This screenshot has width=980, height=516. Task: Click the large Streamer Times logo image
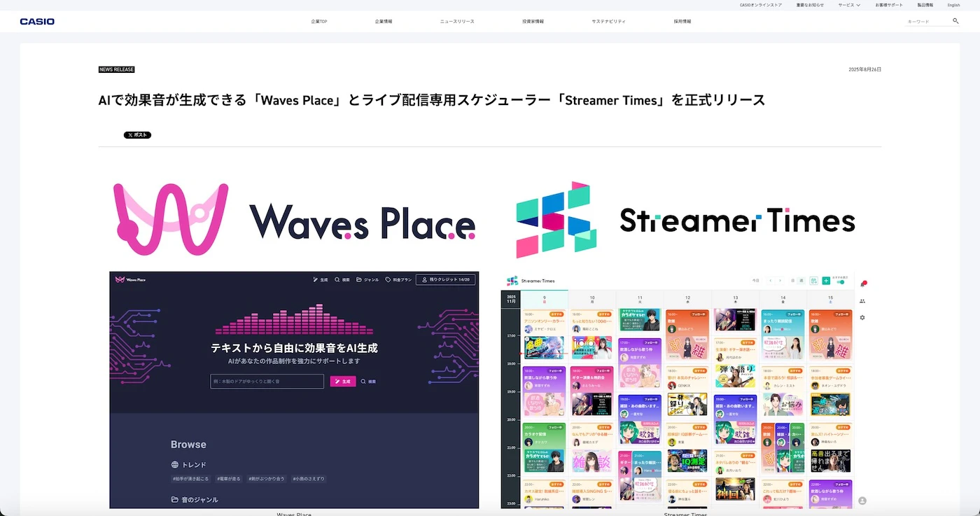pyautogui.click(x=685, y=220)
